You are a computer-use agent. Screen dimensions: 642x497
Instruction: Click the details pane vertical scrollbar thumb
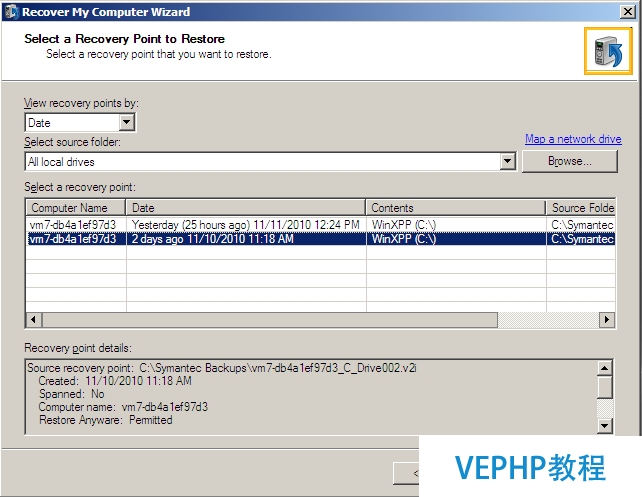pyautogui.click(x=605, y=387)
